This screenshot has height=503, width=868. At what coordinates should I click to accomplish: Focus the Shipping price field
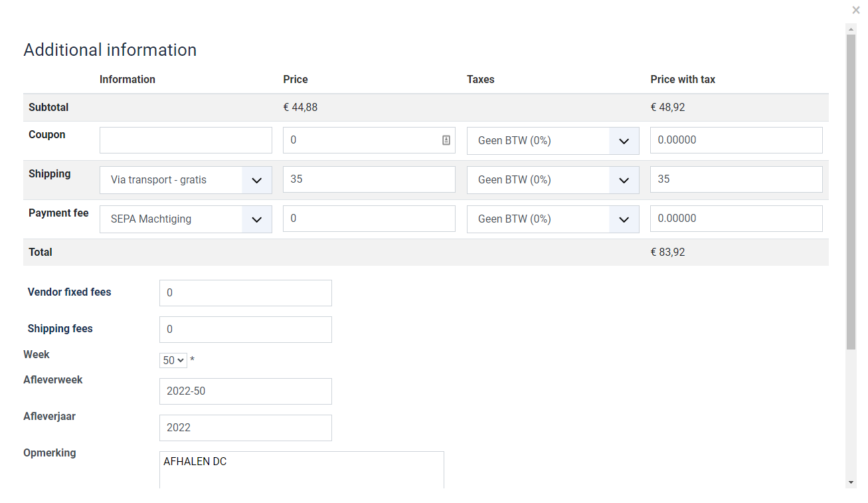369,179
